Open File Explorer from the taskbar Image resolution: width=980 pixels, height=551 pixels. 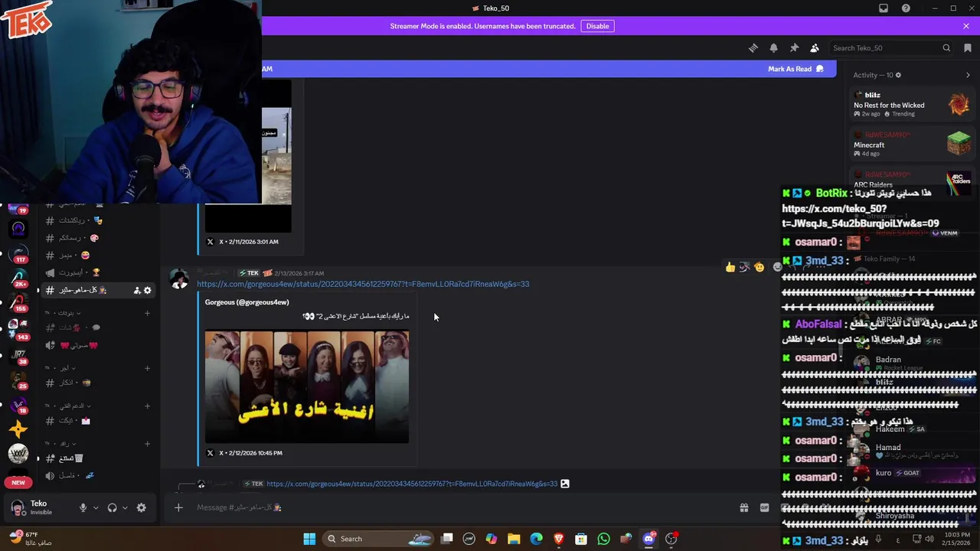tap(514, 539)
